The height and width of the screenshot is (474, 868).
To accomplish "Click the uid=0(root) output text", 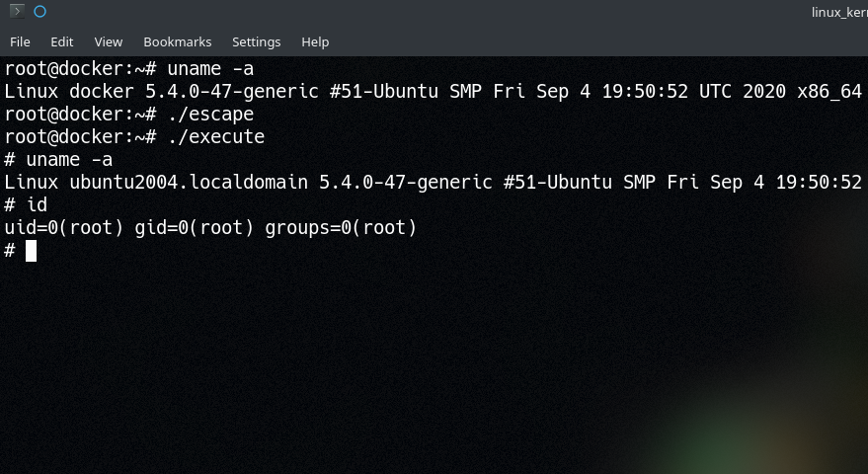I will coord(64,228).
